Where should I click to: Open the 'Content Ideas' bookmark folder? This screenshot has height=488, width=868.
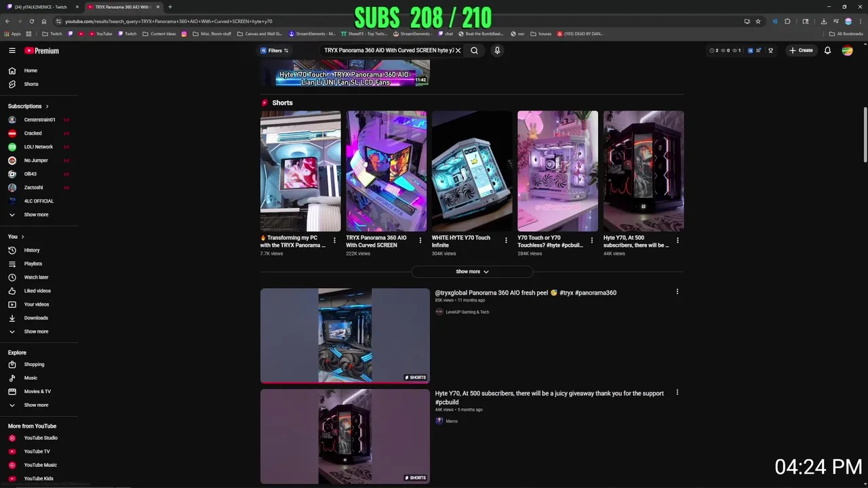tap(159, 33)
